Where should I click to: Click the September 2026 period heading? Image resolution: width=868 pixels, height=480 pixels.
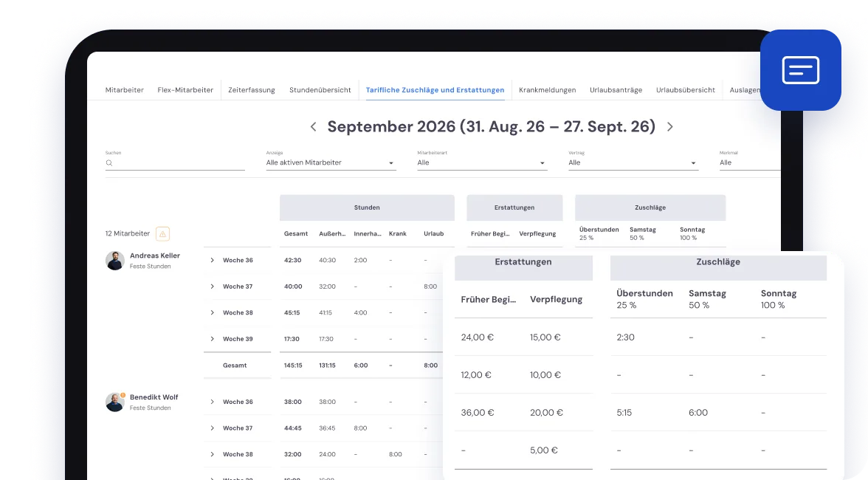pyautogui.click(x=492, y=127)
